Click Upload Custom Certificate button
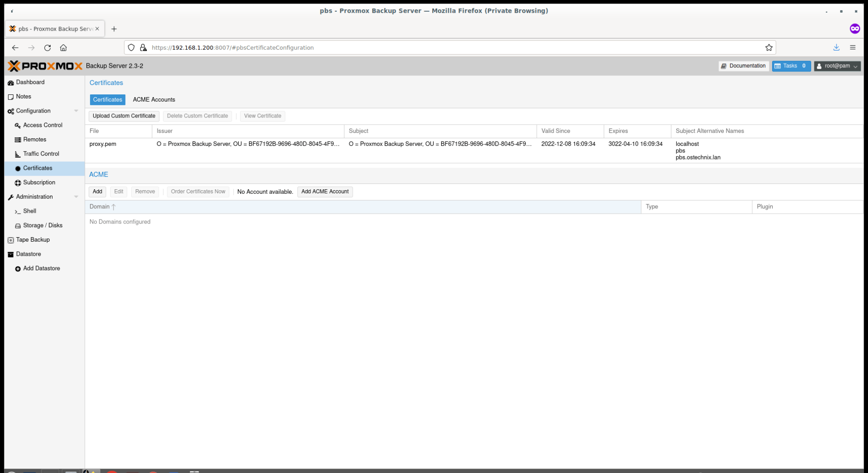The height and width of the screenshot is (473, 868). point(124,116)
